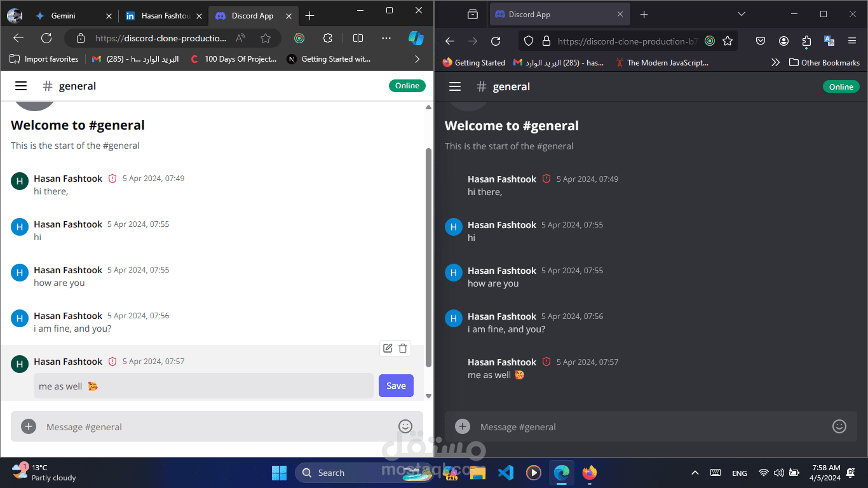Open the Windows Start menu
The height and width of the screenshot is (488, 868).
click(x=279, y=473)
